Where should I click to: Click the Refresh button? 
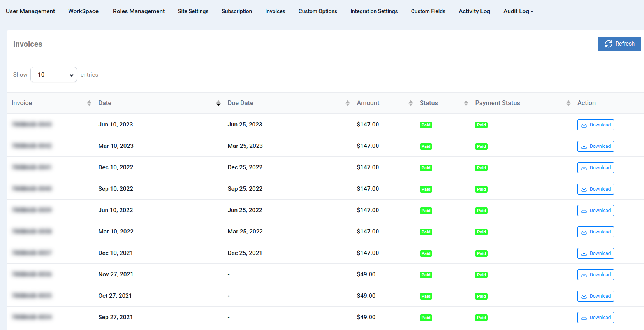[x=619, y=44]
